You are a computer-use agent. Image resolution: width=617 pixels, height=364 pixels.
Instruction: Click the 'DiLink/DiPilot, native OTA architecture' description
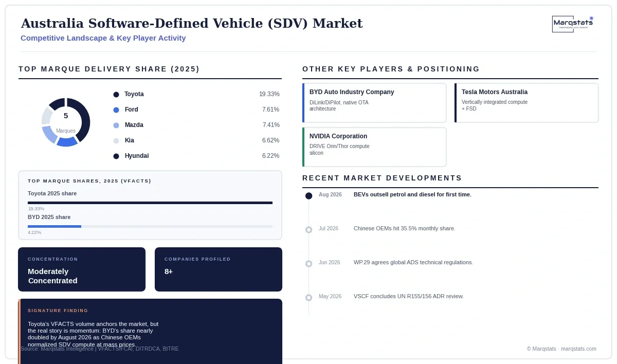(x=339, y=105)
